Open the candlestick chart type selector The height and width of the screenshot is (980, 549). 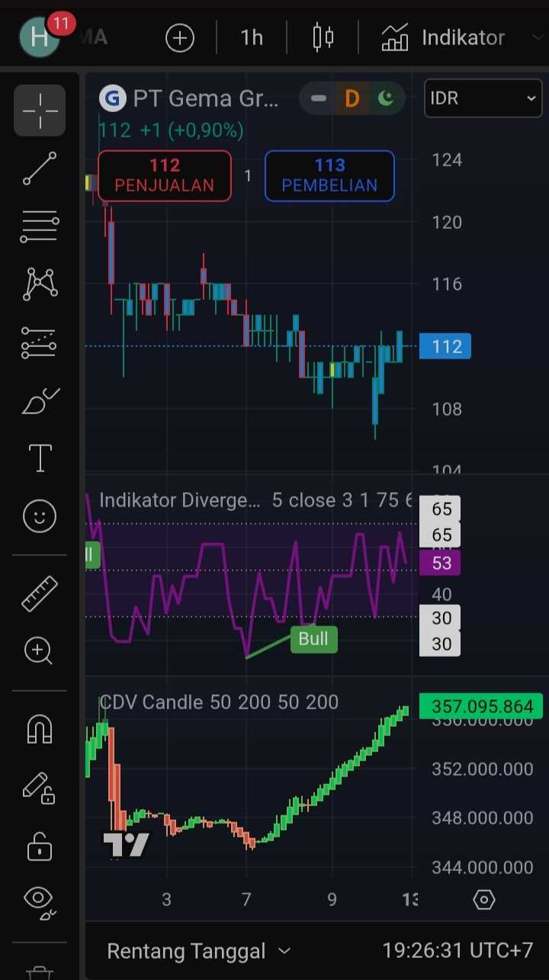[323, 37]
